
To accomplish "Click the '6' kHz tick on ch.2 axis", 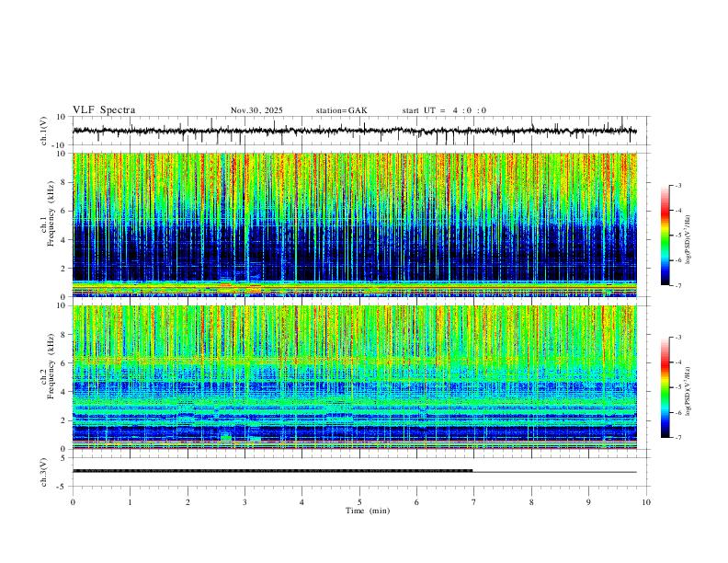I will click(x=63, y=363).
